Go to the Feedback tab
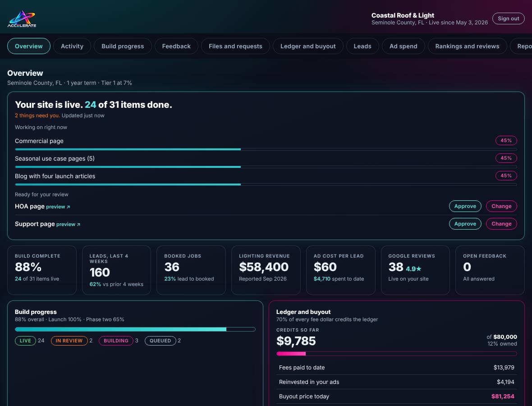The width and height of the screenshot is (532, 406). 176,46
